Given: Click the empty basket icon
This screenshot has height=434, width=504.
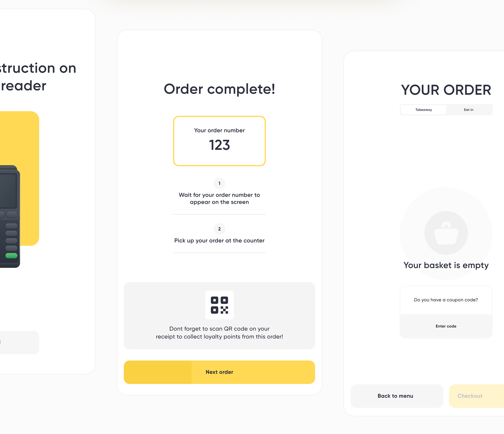Looking at the screenshot, I should tap(446, 233).
